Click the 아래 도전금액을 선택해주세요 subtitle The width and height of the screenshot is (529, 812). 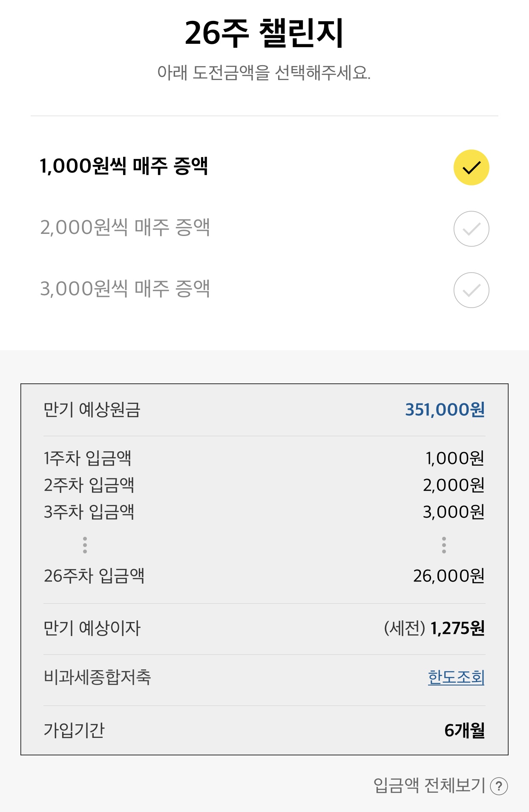click(x=264, y=73)
